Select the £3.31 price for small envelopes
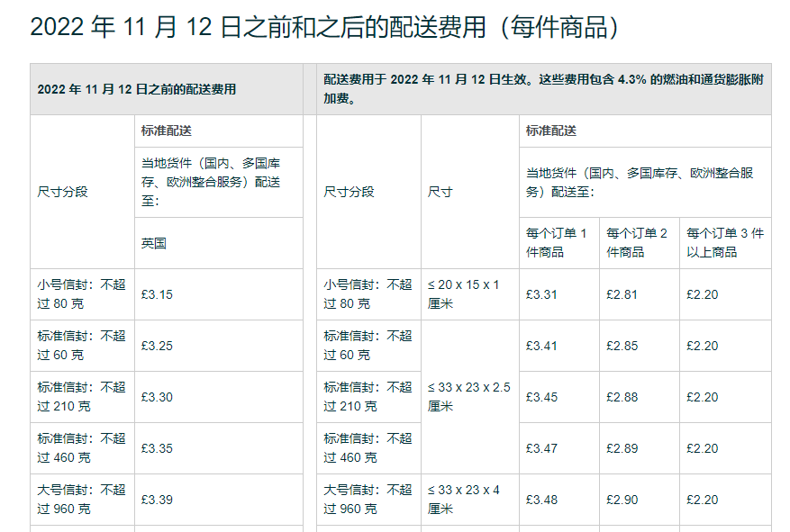 pos(536,293)
